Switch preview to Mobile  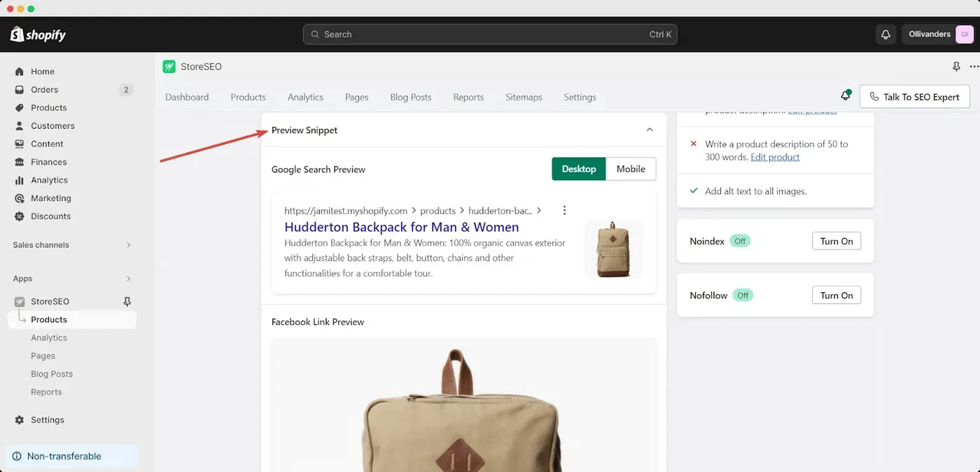click(x=631, y=169)
